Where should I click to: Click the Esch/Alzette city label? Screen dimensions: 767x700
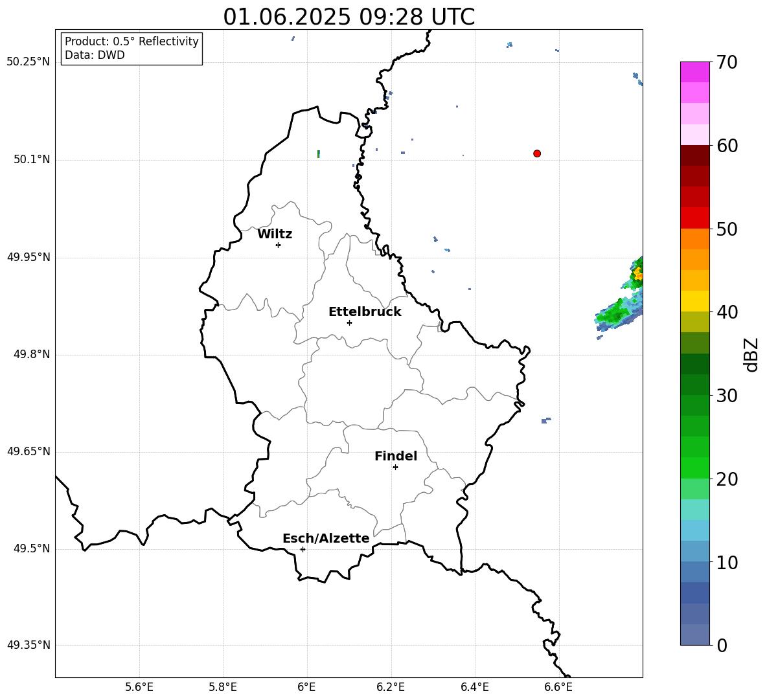click(326, 538)
